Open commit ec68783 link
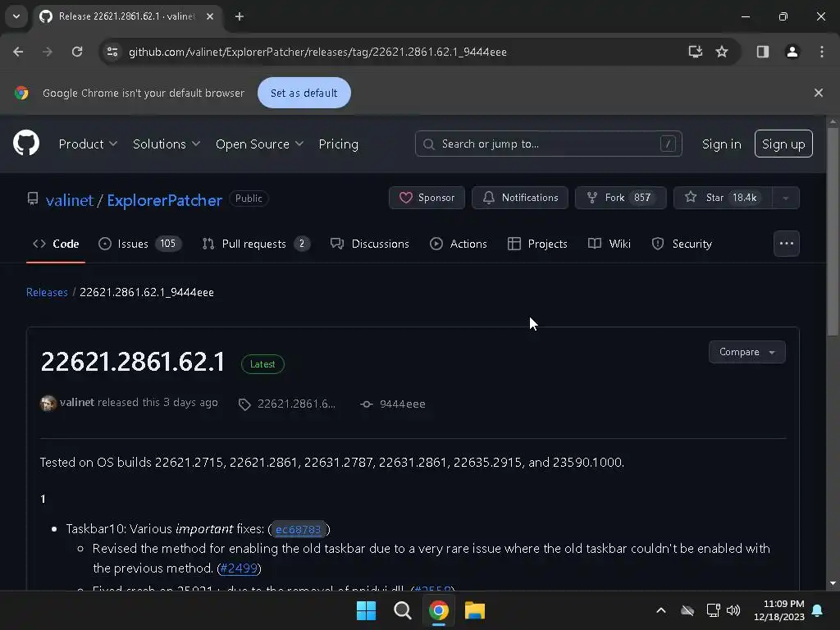840x630 pixels. 298,529
